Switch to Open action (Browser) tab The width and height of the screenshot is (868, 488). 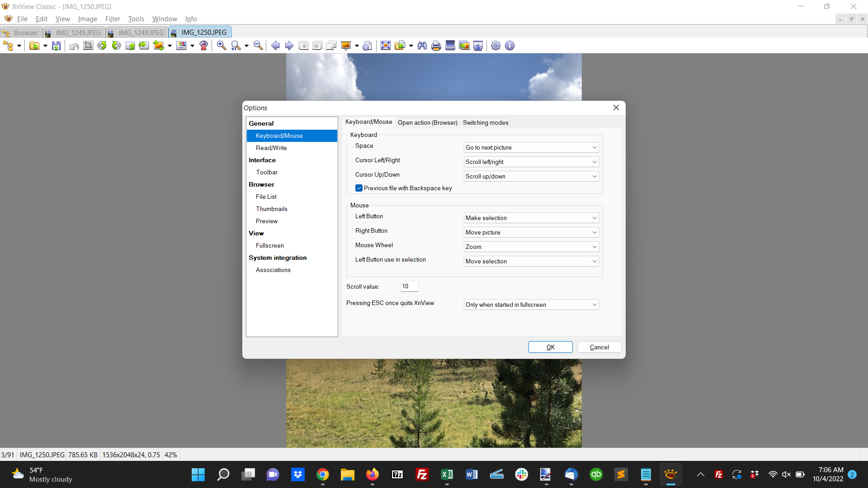(x=427, y=122)
